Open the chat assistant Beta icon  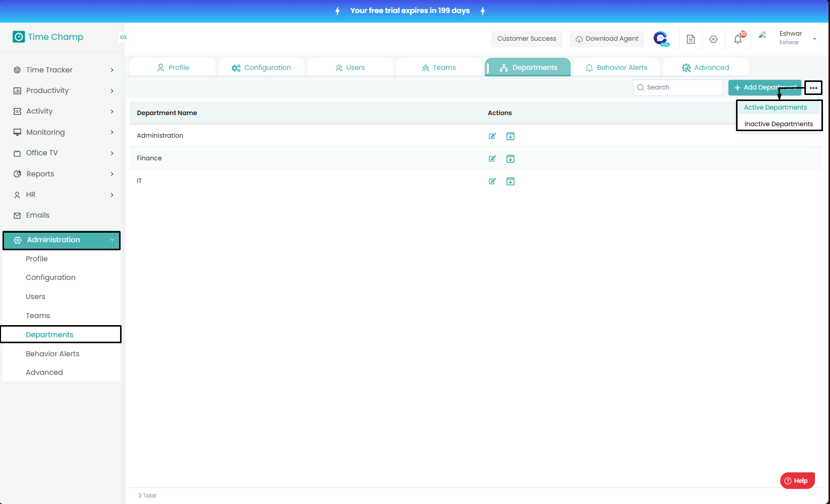[x=661, y=39]
